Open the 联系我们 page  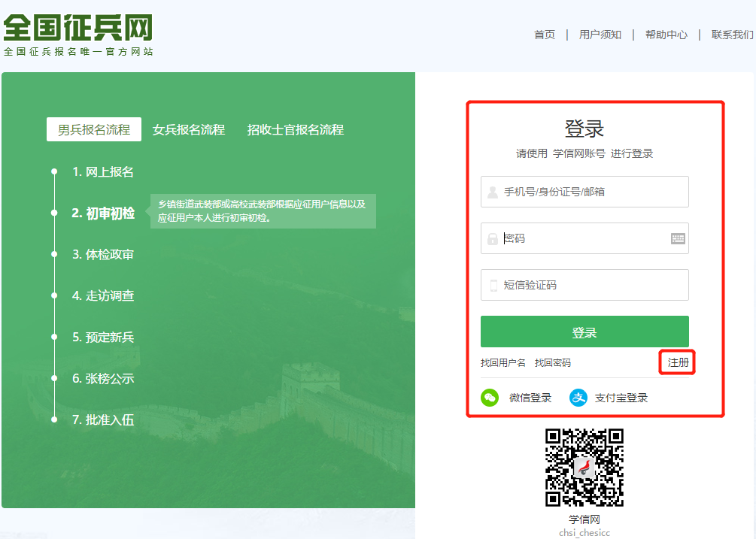pyautogui.click(x=730, y=34)
